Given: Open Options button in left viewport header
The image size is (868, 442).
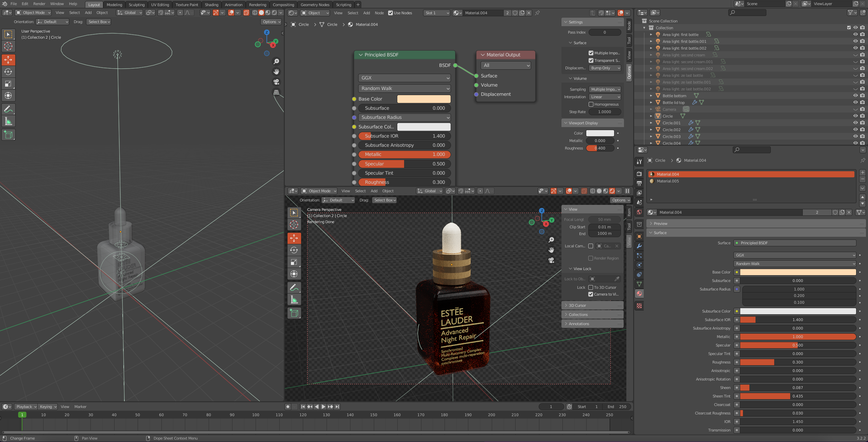Looking at the screenshot, I should 272,22.
